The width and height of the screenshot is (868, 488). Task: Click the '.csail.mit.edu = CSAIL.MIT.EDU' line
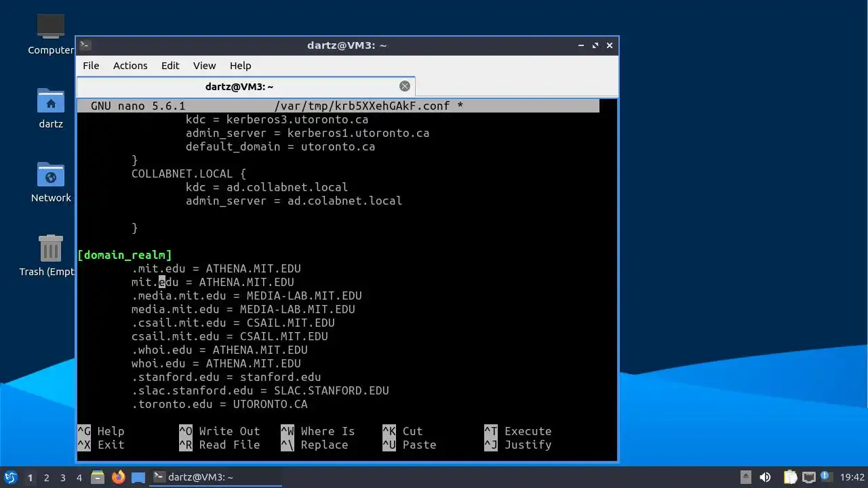[x=233, y=323]
